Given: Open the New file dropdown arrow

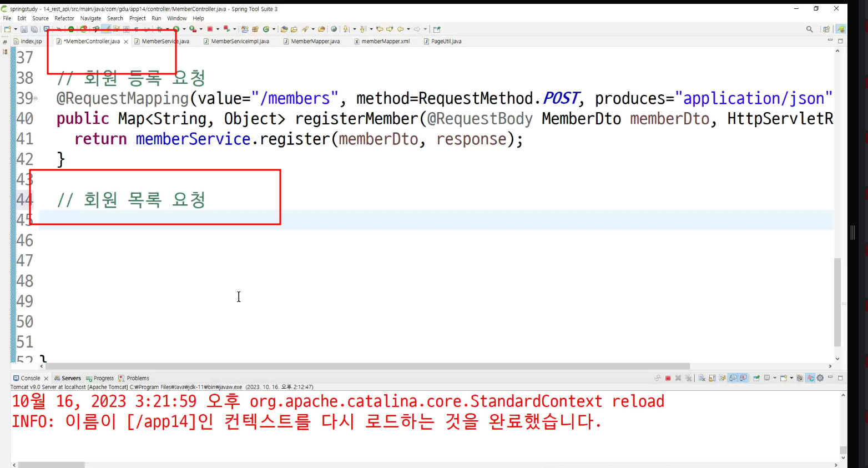Looking at the screenshot, I should coord(16,29).
